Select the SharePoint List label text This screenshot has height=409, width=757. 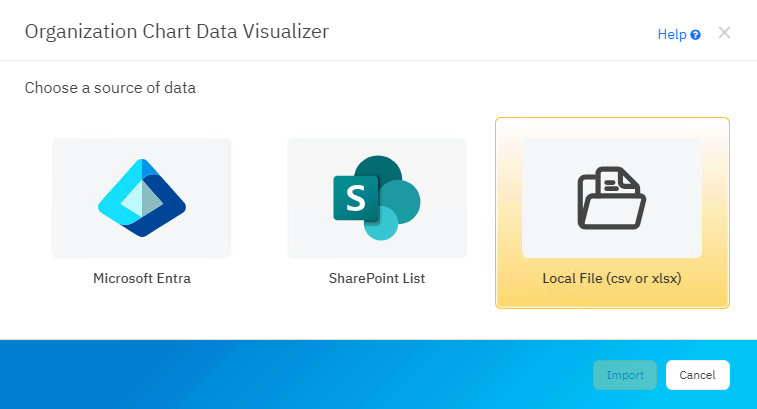pos(376,278)
